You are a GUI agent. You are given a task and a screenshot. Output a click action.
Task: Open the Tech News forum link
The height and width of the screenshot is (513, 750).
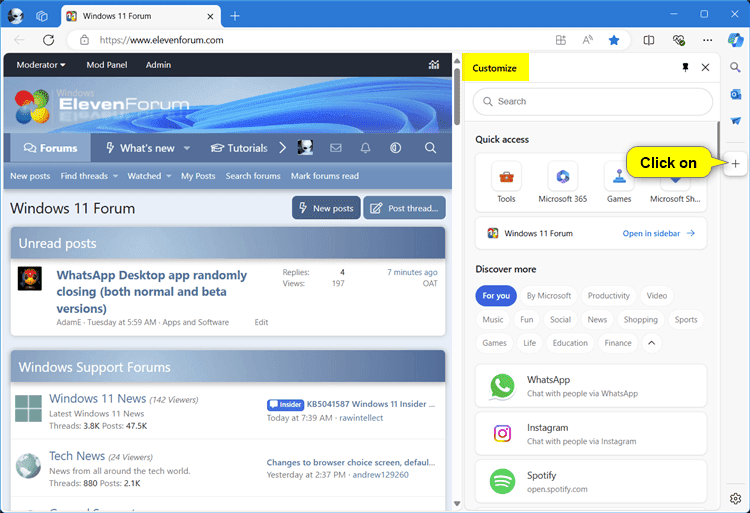(x=77, y=456)
